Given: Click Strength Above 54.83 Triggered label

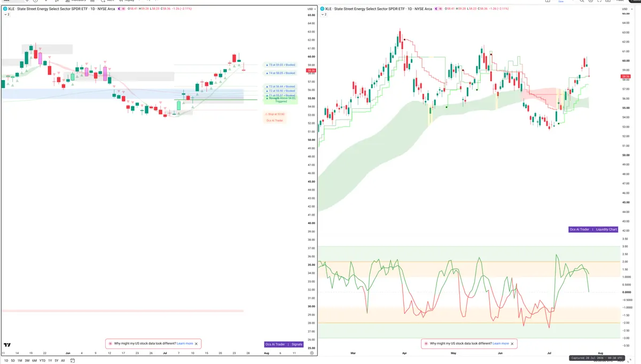Looking at the screenshot, I should (281, 100).
